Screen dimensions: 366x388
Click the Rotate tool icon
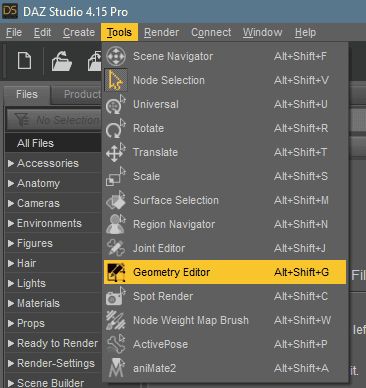click(116, 128)
